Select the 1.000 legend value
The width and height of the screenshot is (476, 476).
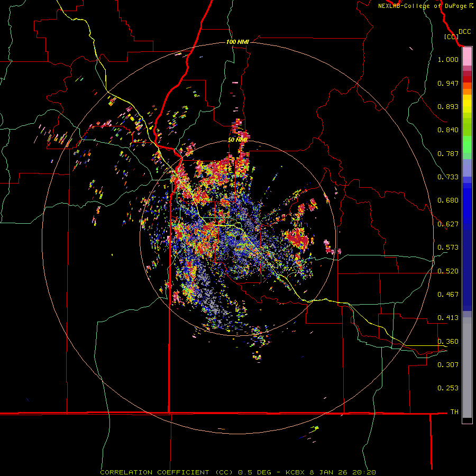pos(448,59)
